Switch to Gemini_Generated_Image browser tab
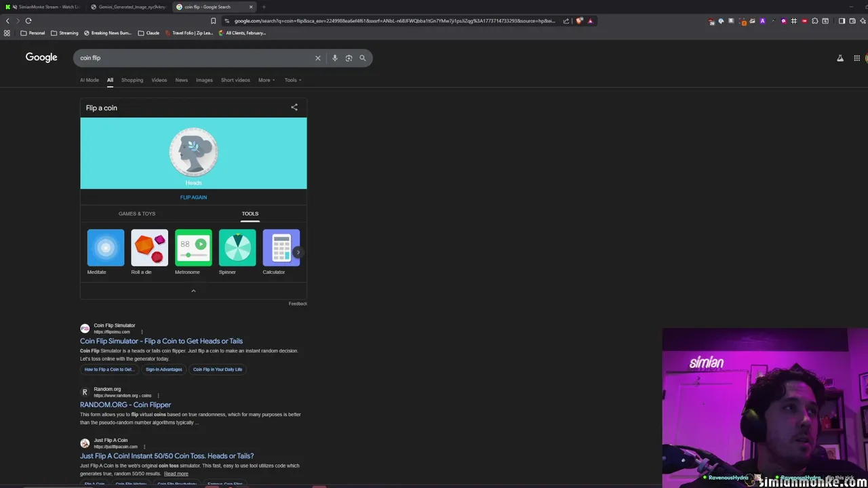This screenshot has width=868, height=488. click(x=129, y=7)
